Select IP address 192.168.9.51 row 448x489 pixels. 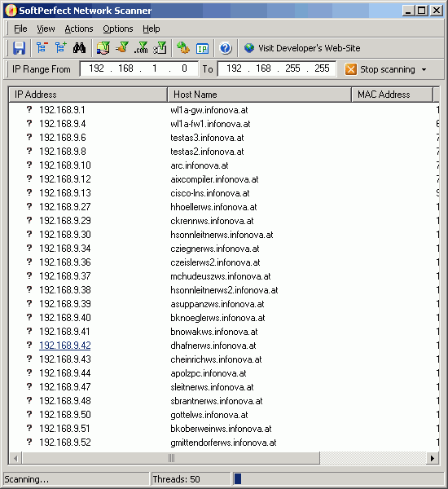(x=64, y=429)
